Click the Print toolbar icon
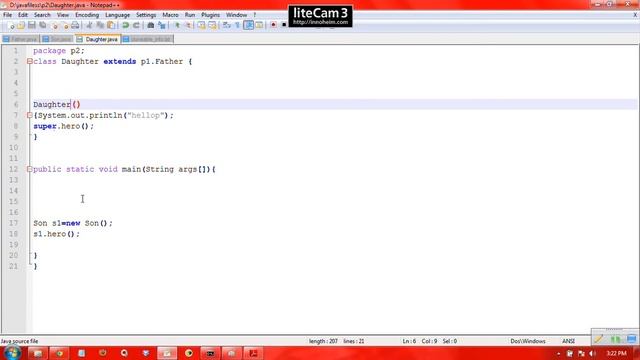Screen dimensions: 640x360 point(75,25)
